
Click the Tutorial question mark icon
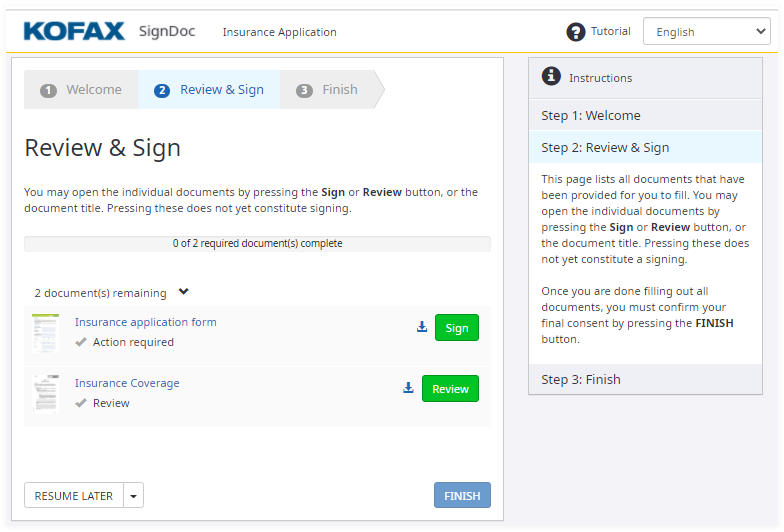pyautogui.click(x=576, y=32)
